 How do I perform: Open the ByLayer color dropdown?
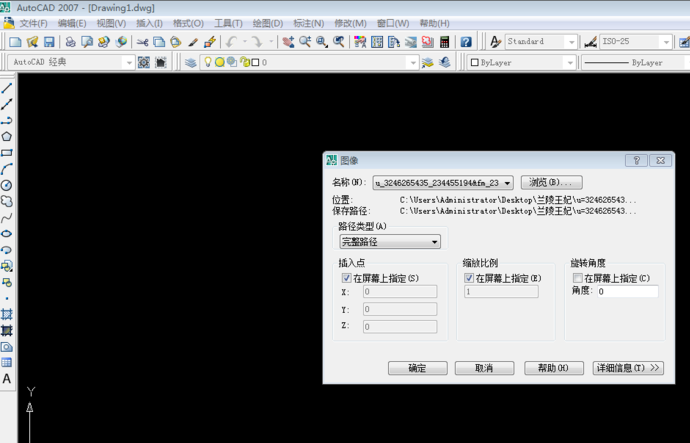pos(570,62)
